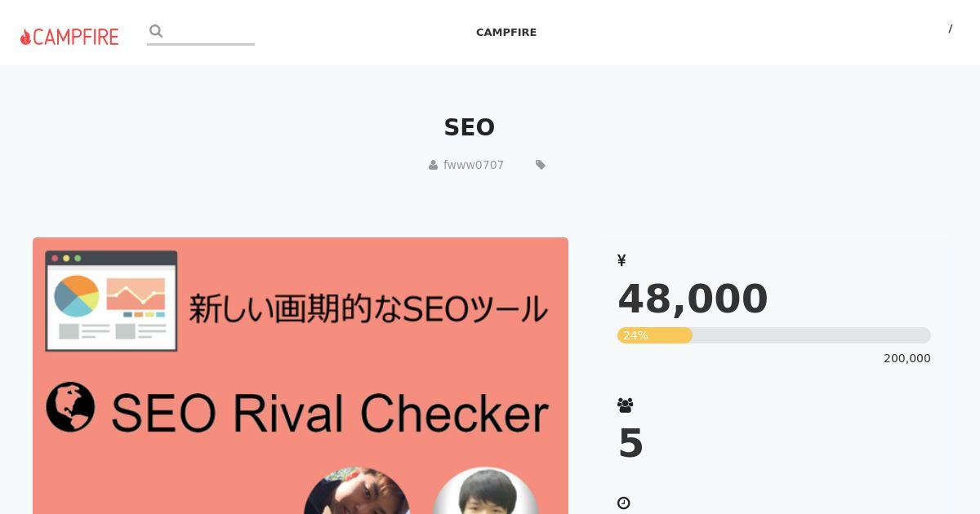Open the CAMPFIRE header menu item
980x514 pixels.
tap(506, 33)
